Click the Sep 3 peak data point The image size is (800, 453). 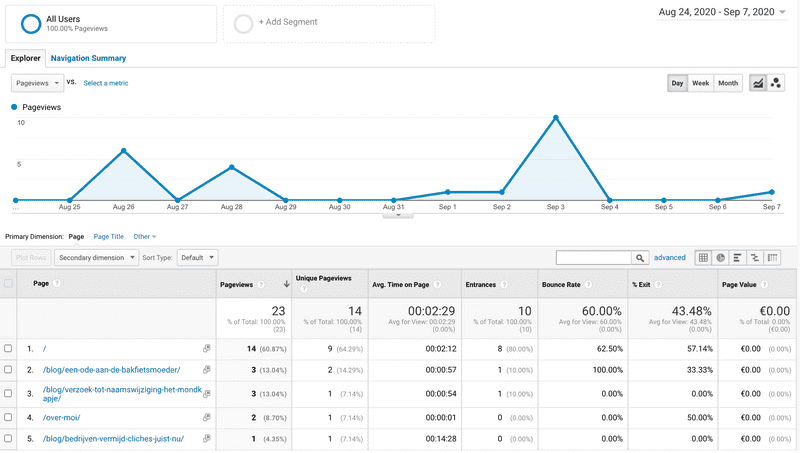coord(556,118)
